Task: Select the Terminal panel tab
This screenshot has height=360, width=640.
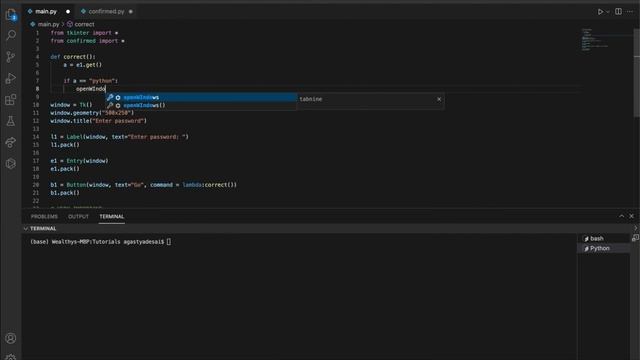Action: click(x=111, y=217)
